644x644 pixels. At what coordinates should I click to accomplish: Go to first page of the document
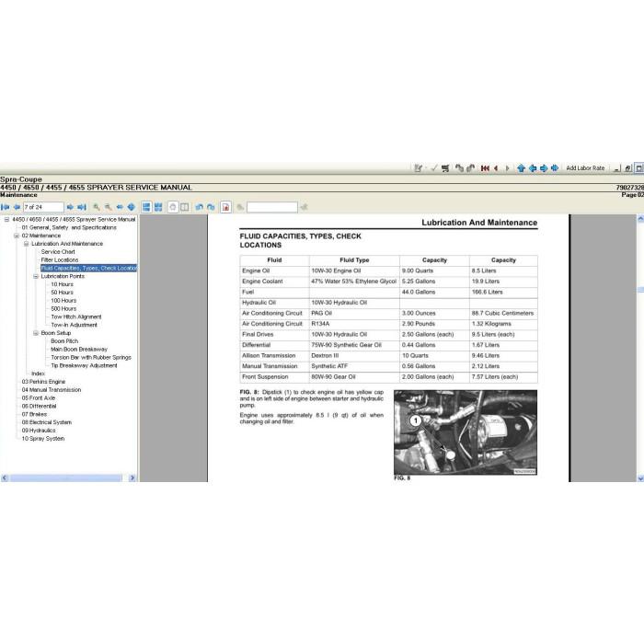[6, 207]
